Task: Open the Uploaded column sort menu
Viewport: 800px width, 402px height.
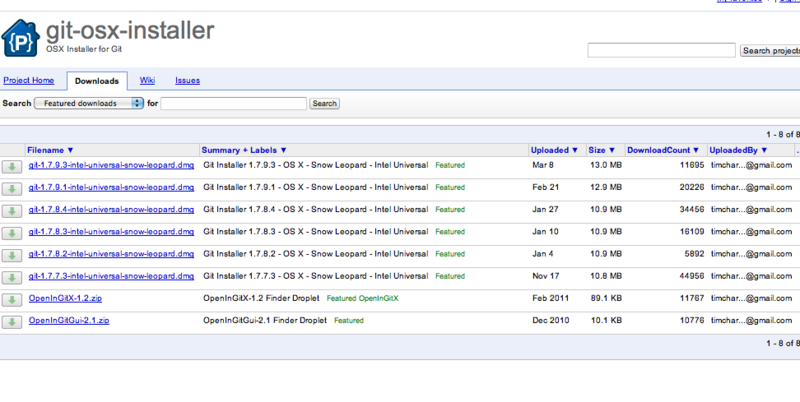Action: tap(554, 150)
